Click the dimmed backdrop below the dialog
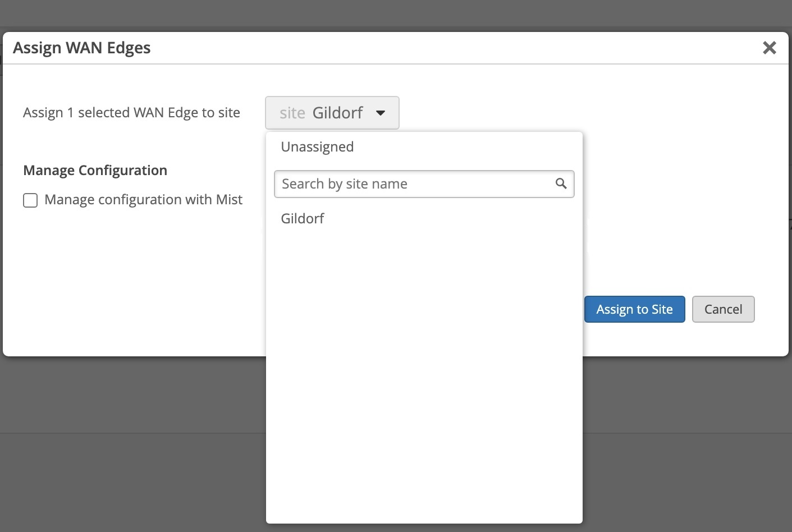 tap(135, 449)
